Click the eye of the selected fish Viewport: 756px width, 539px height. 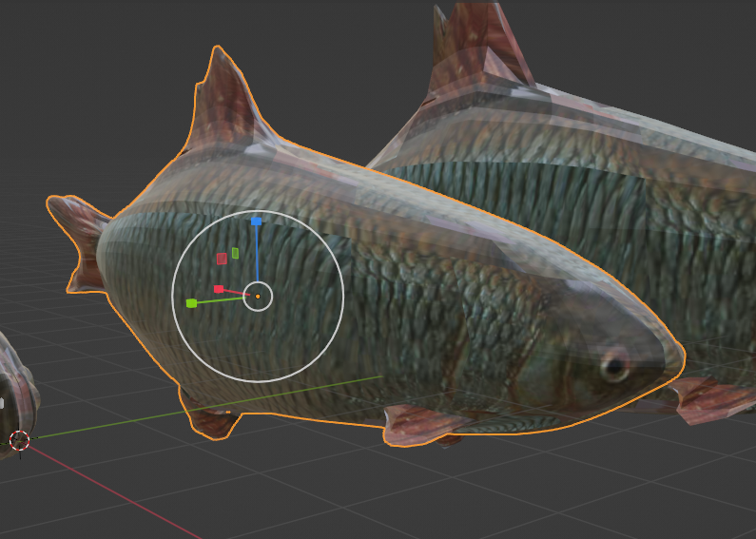click(x=614, y=366)
